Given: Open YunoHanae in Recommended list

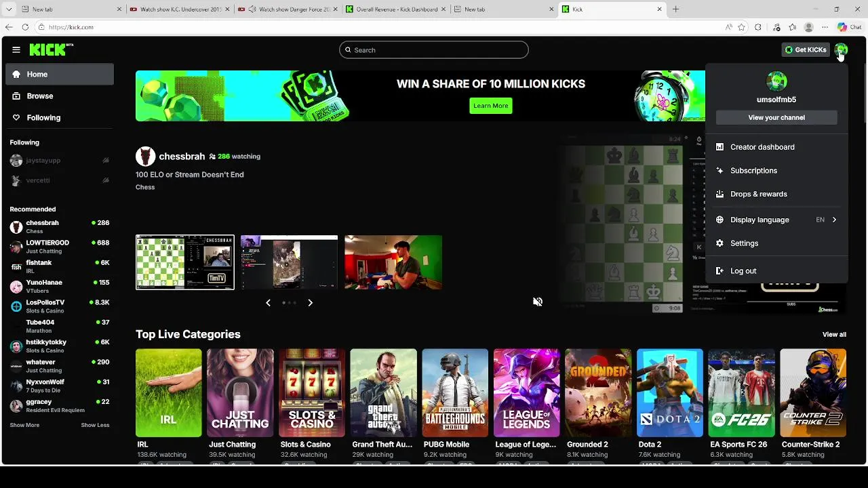Looking at the screenshot, I should tap(60, 286).
